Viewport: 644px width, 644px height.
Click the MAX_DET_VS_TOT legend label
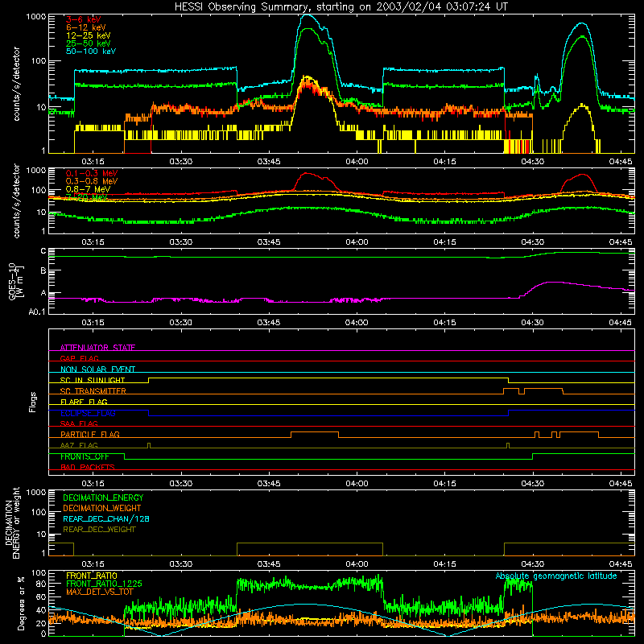[99, 592]
